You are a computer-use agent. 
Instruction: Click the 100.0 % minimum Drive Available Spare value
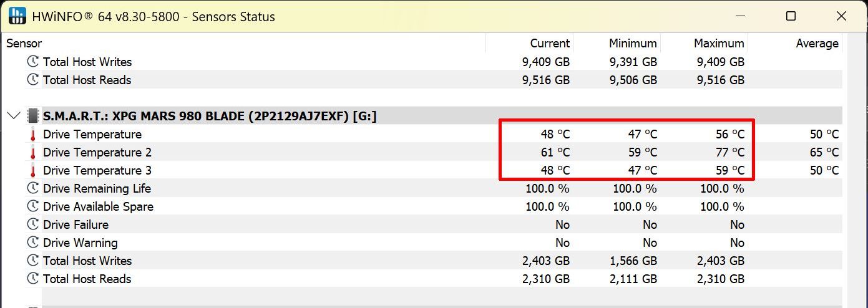(635, 206)
